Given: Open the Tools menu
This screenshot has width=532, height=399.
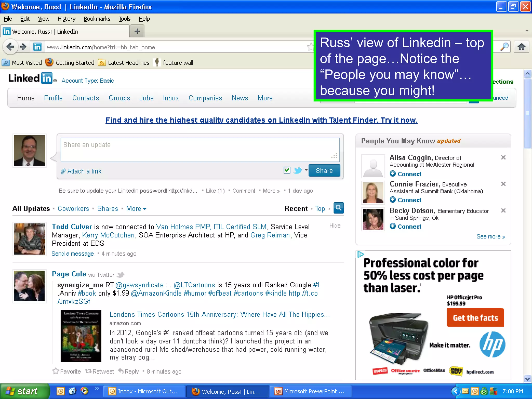Looking at the screenshot, I should (x=124, y=19).
